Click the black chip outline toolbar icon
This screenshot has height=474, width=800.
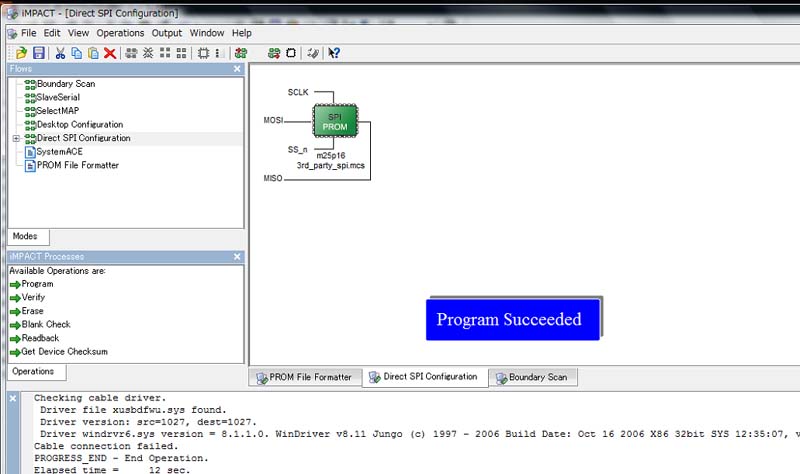291,53
